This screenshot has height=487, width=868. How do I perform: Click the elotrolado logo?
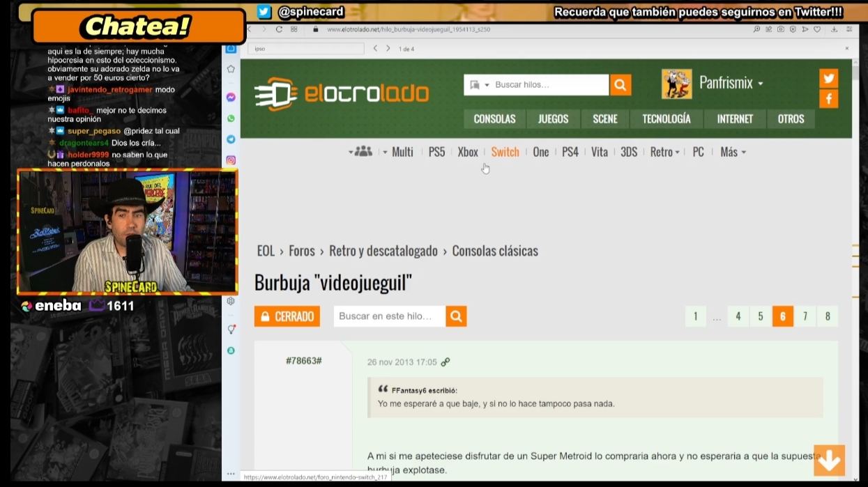point(342,93)
